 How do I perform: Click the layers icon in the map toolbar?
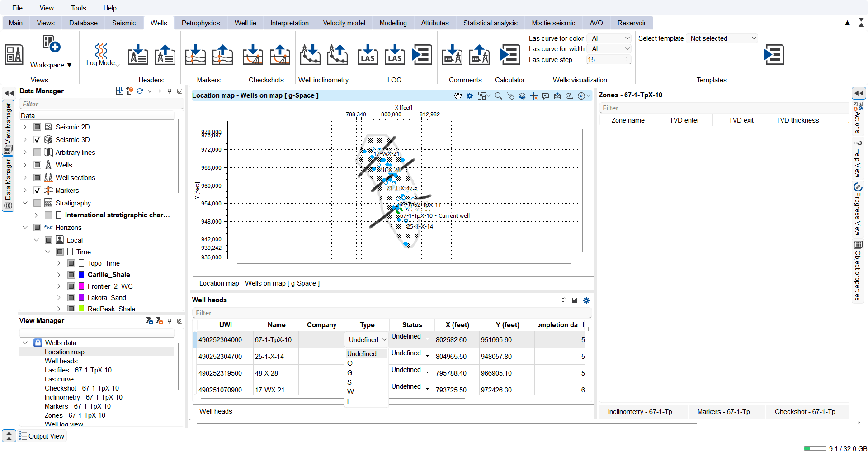(522, 96)
